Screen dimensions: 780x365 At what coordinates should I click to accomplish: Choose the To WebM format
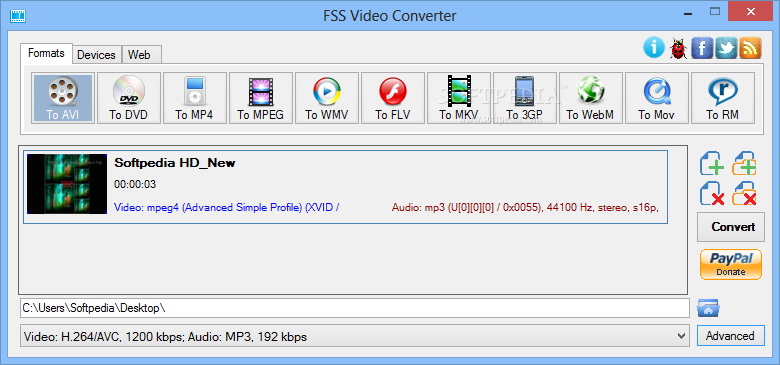tap(590, 98)
